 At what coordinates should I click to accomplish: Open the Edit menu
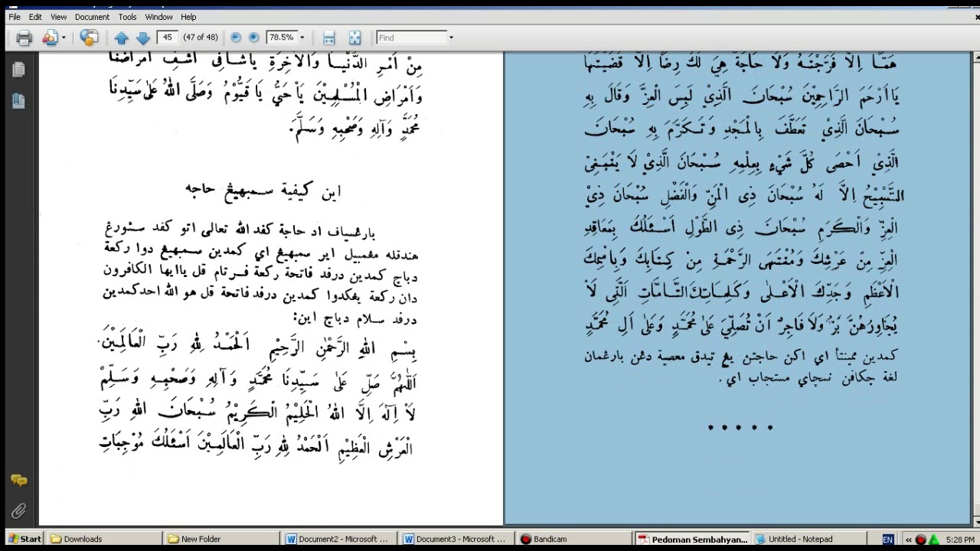coord(35,17)
